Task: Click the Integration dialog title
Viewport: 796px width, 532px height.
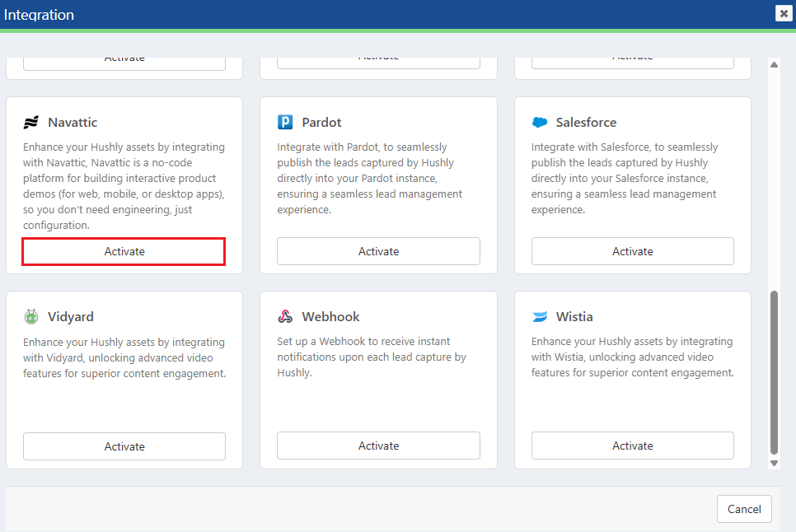Action: tap(39, 15)
